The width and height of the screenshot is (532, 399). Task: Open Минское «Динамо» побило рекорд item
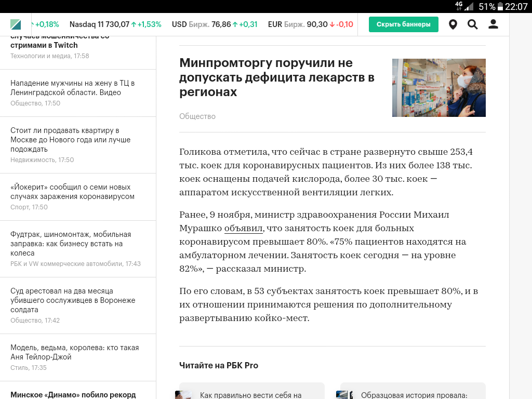(x=73, y=395)
